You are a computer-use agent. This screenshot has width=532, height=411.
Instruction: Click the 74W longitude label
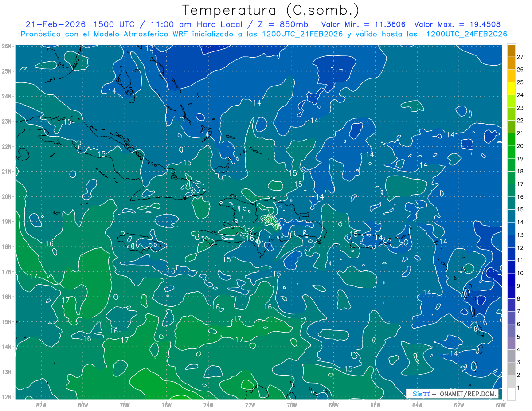tap(208, 405)
